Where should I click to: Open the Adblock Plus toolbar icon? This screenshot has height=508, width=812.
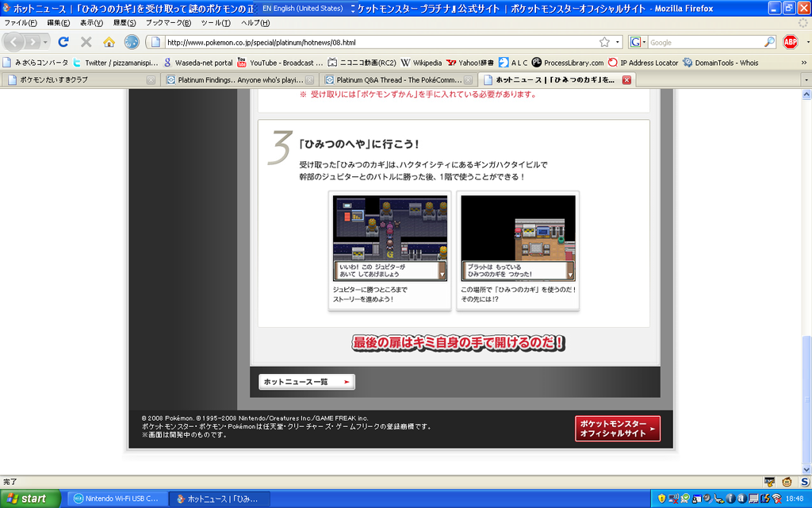pyautogui.click(x=791, y=42)
